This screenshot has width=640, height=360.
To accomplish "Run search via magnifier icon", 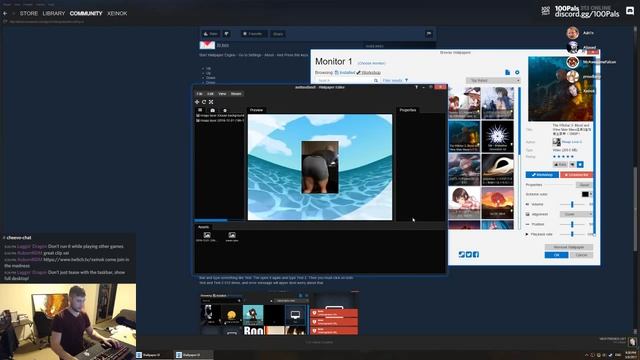I will click(376, 80).
